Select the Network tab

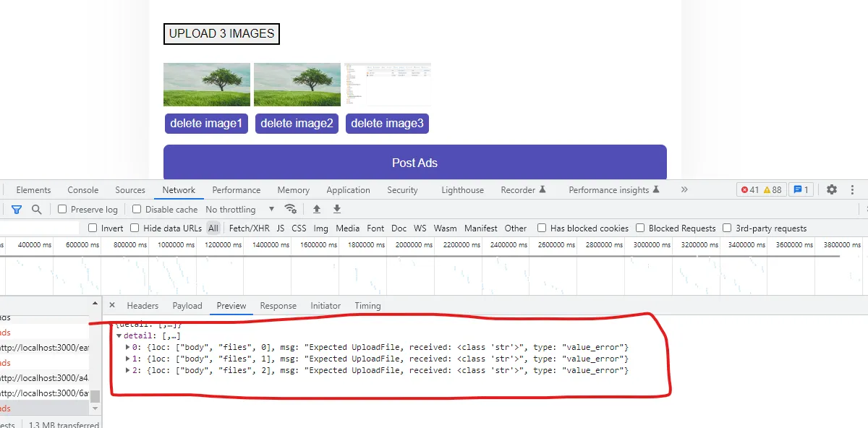(179, 189)
